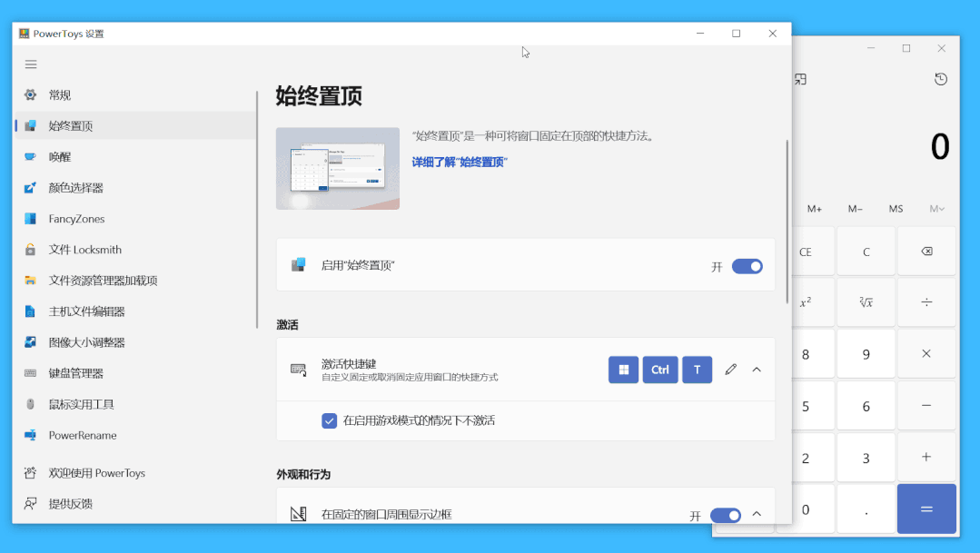Select 文件 Locksmith in the sidebar
Image resolution: width=980 pixels, height=553 pixels.
(x=134, y=250)
